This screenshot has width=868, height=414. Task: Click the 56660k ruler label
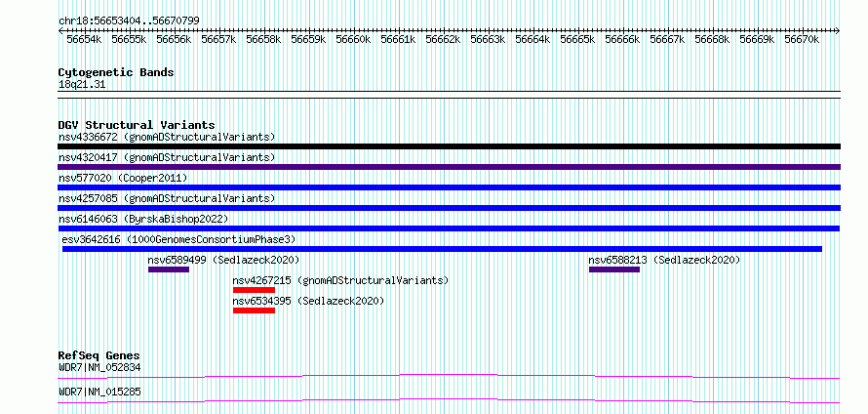tap(353, 39)
